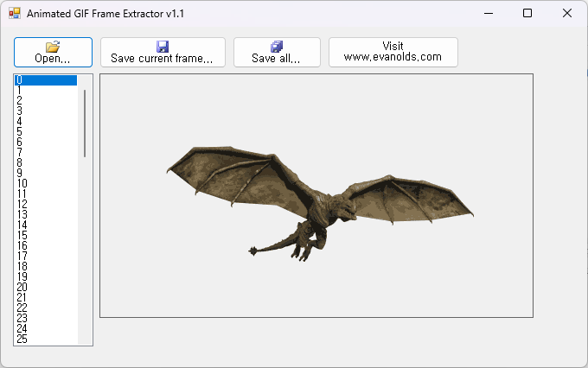Select frame 20 in the list
588x368 pixels.
point(46,288)
